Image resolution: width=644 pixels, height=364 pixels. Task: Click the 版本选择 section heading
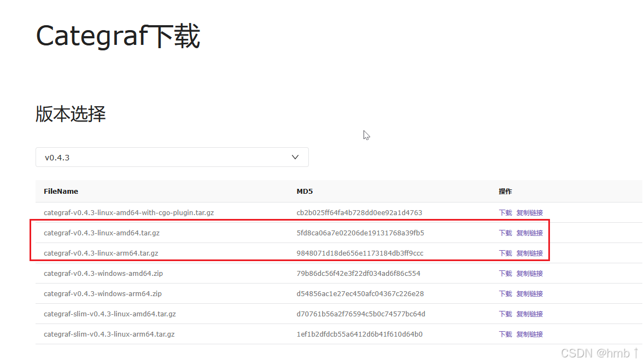(x=71, y=114)
